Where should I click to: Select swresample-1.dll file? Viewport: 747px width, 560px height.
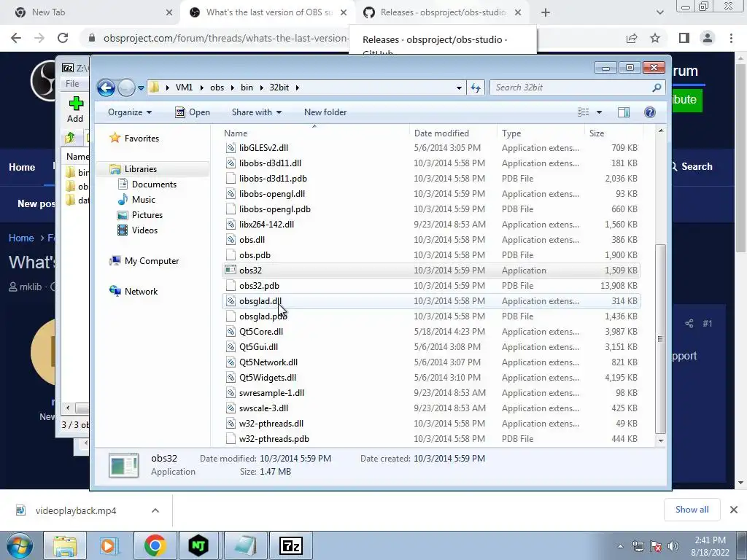pos(271,393)
